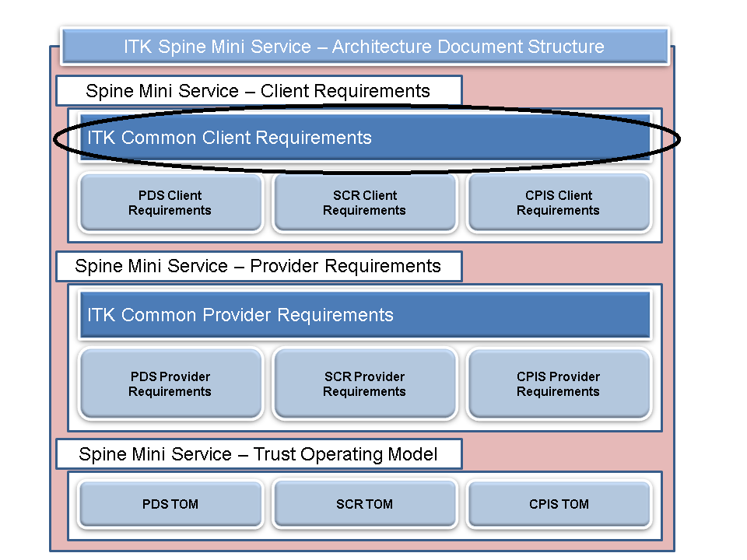Select the CPIS Client Requirements box
747x560 pixels.
click(558, 203)
